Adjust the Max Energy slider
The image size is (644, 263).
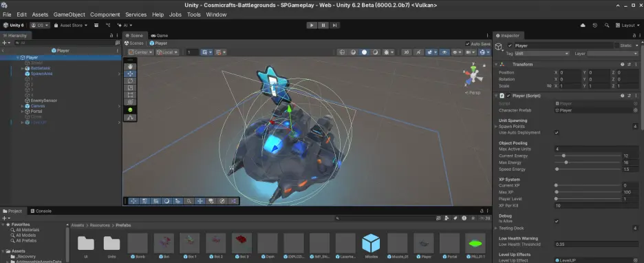click(x=588, y=162)
